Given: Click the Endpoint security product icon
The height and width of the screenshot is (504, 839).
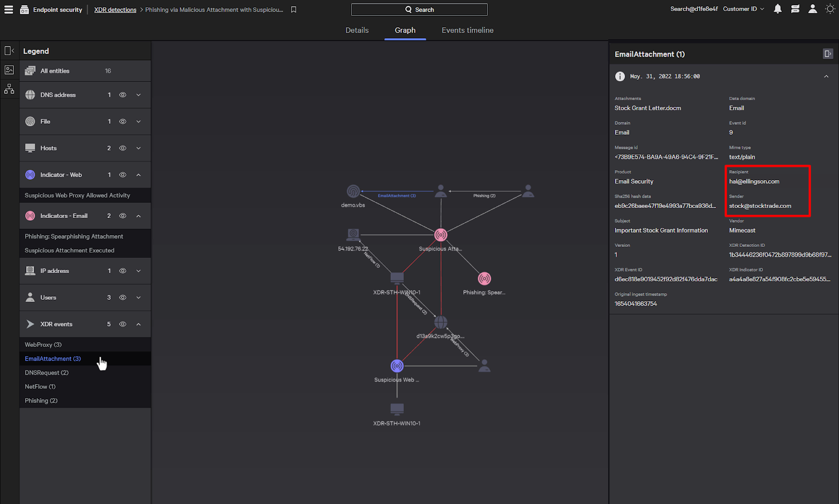Looking at the screenshot, I should (25, 9).
